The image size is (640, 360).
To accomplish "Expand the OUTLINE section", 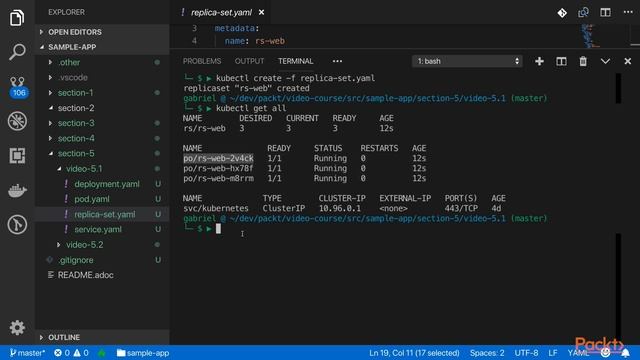I will [x=102, y=337].
